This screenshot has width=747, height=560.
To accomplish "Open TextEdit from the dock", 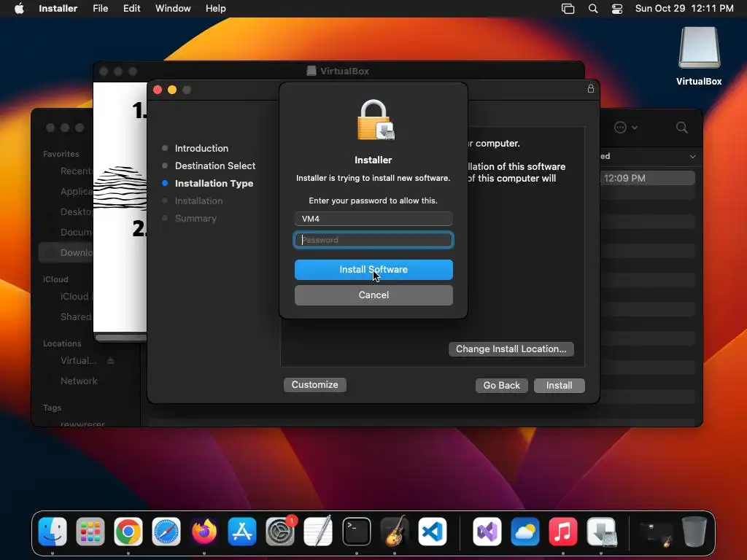I will (318, 531).
